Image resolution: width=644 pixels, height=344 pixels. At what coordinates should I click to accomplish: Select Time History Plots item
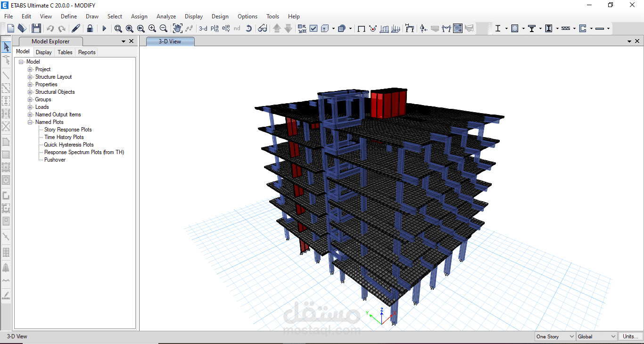click(x=64, y=137)
